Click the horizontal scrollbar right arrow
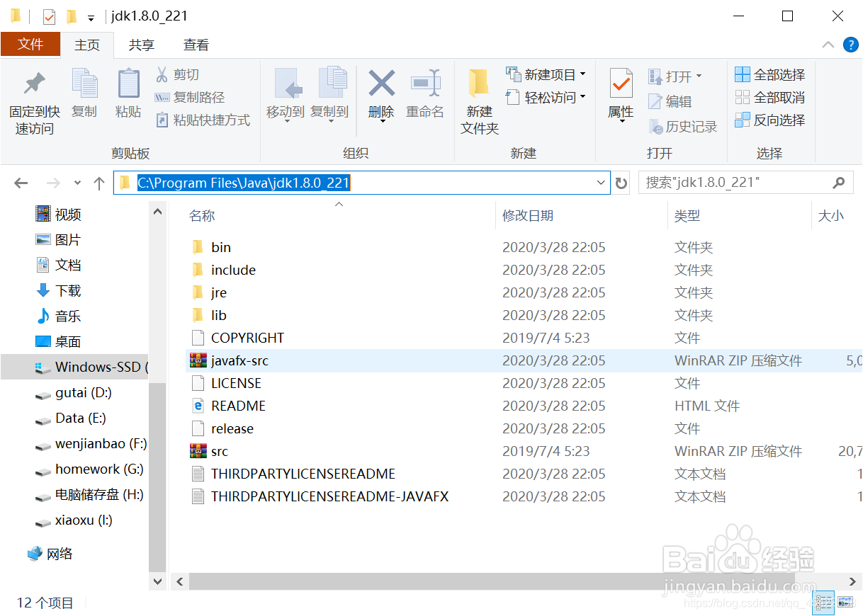Viewport: 863px width, 616px height. (853, 581)
